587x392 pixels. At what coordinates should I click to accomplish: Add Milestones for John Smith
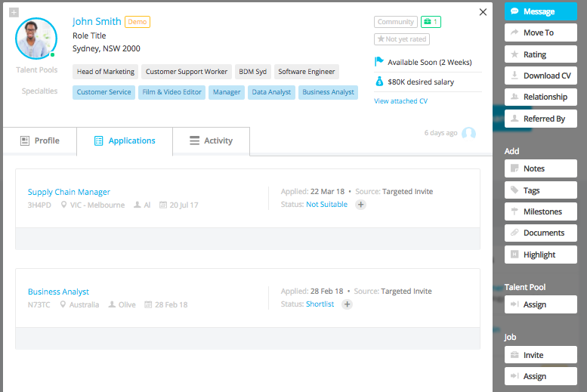click(x=540, y=211)
